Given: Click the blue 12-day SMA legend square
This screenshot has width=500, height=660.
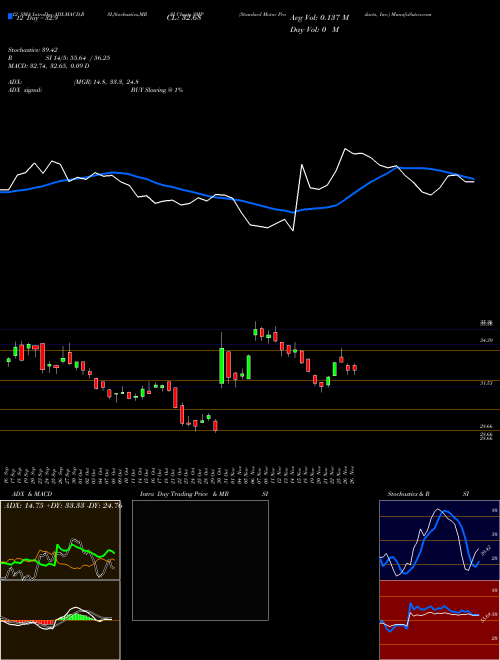Looking at the screenshot, I should point(10,17).
